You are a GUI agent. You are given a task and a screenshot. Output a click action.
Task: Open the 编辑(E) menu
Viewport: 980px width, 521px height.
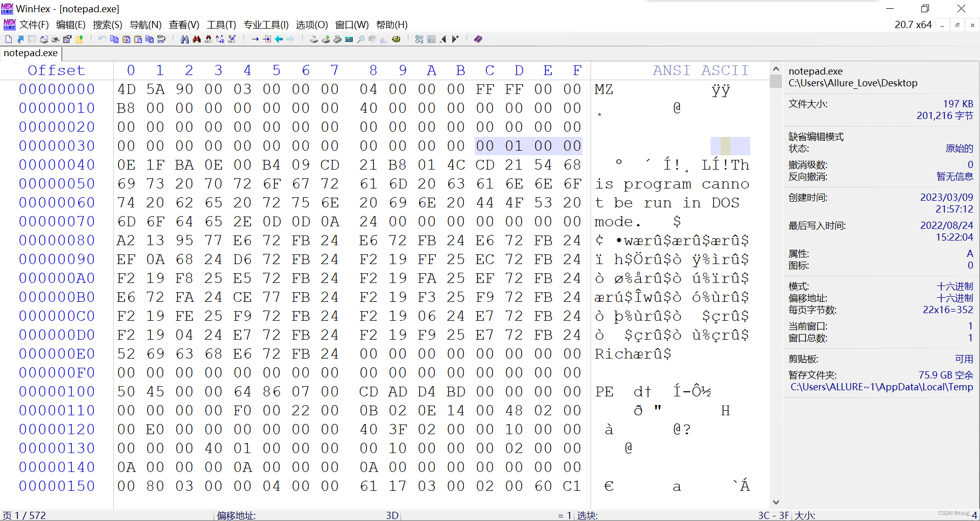pos(70,25)
